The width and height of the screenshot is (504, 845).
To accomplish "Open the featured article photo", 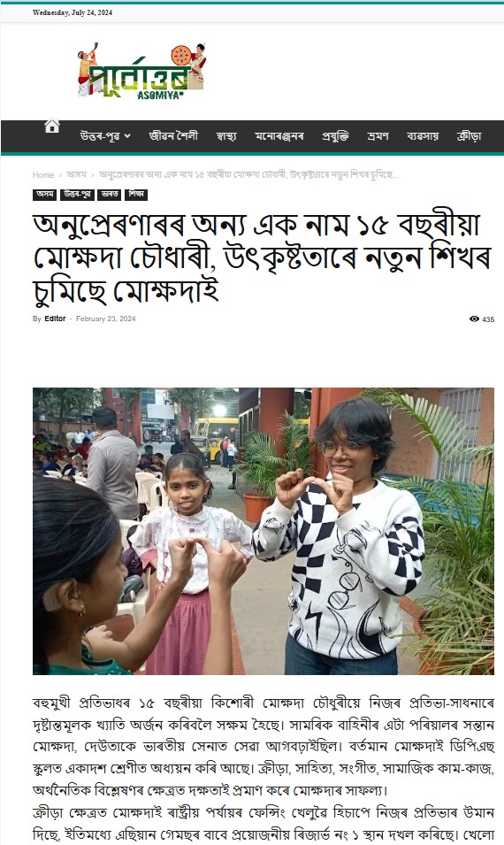I will point(263,531).
